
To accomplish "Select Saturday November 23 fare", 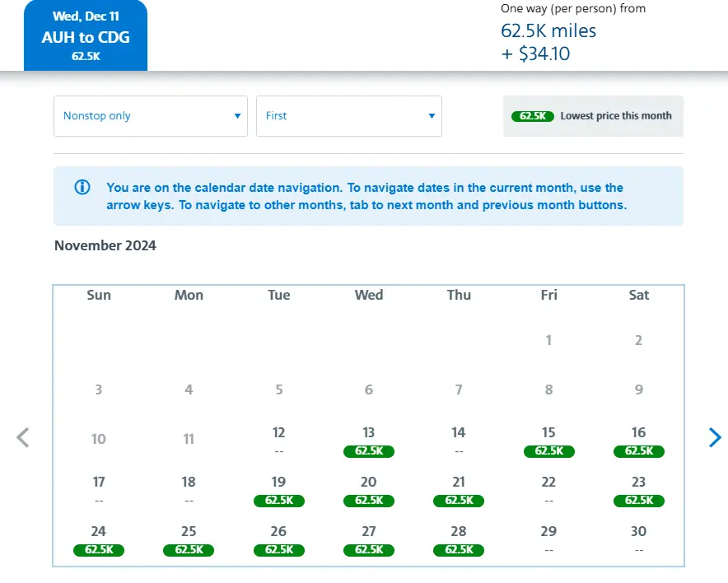I will [x=638, y=491].
